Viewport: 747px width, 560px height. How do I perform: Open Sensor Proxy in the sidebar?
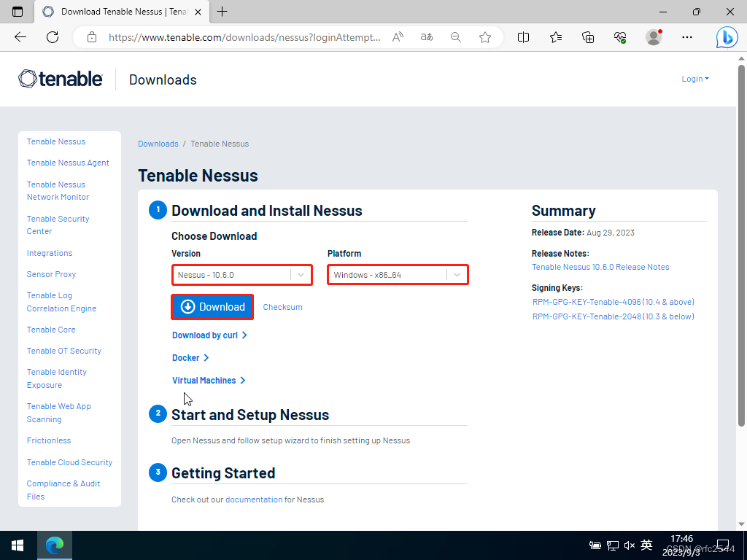click(x=51, y=274)
